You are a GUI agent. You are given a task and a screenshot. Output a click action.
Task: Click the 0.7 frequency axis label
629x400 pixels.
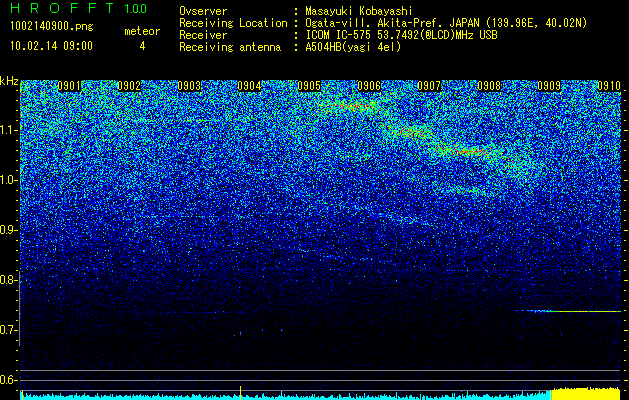click(x=8, y=330)
